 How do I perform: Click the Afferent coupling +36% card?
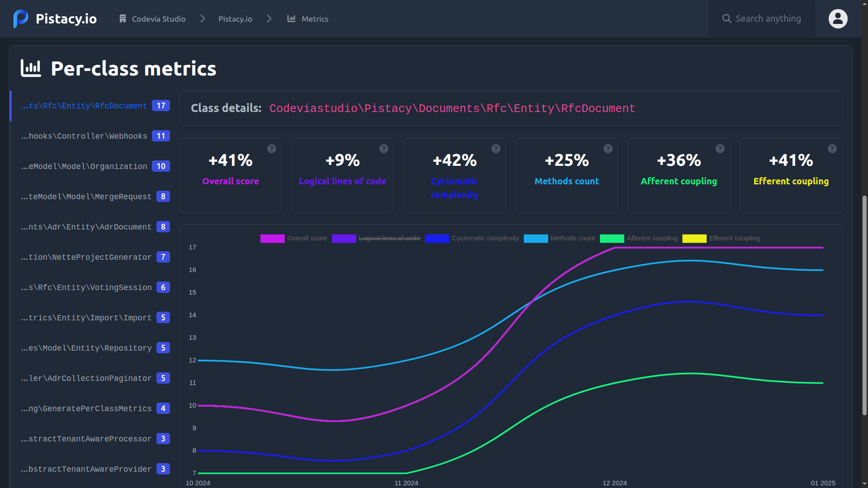tap(679, 175)
